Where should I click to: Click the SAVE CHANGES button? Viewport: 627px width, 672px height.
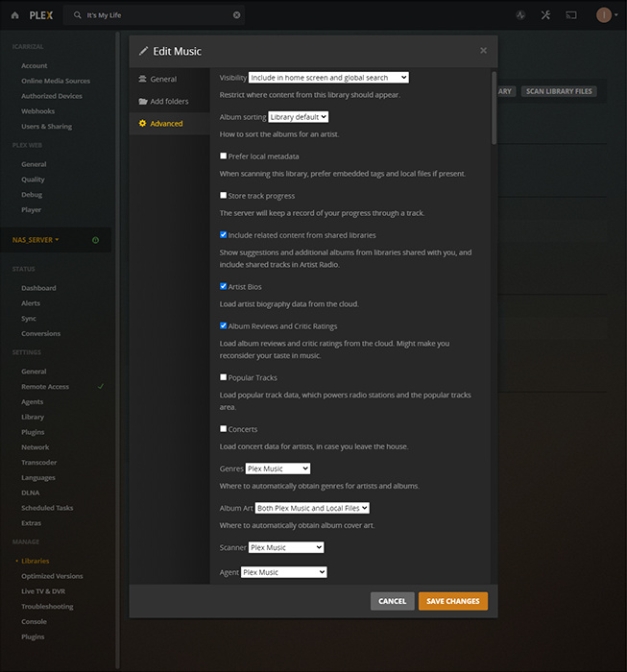point(453,601)
